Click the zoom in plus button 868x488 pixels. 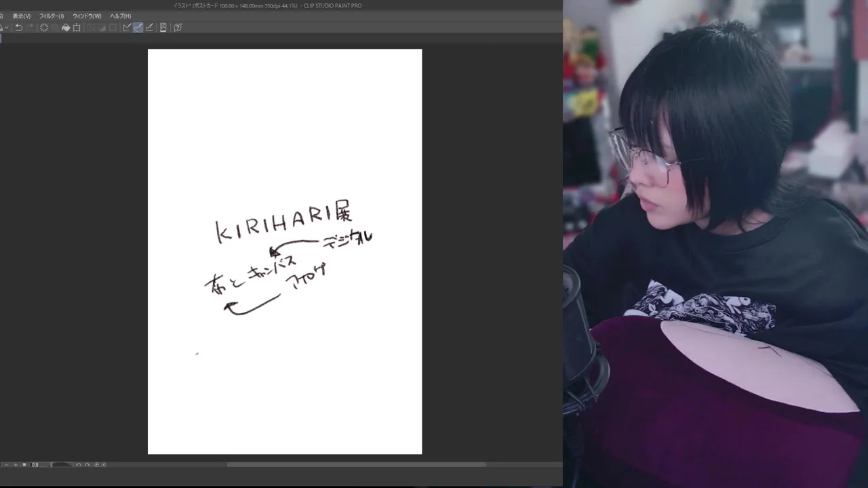tap(16, 465)
